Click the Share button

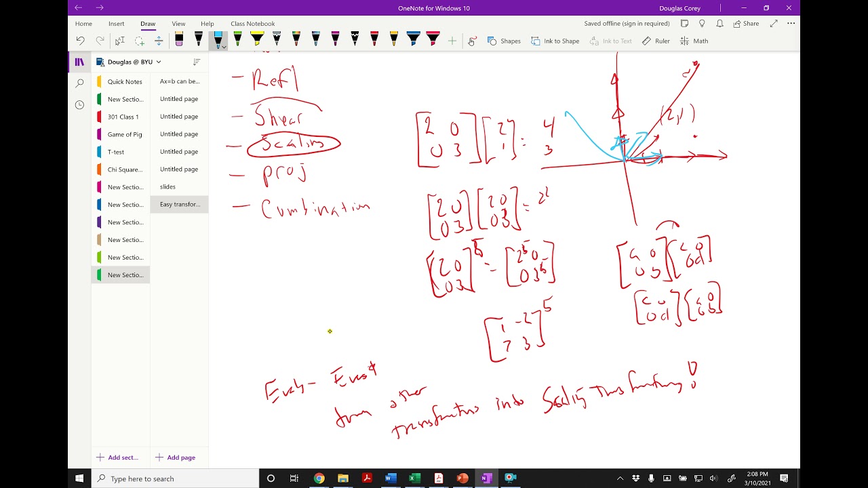[x=745, y=24]
